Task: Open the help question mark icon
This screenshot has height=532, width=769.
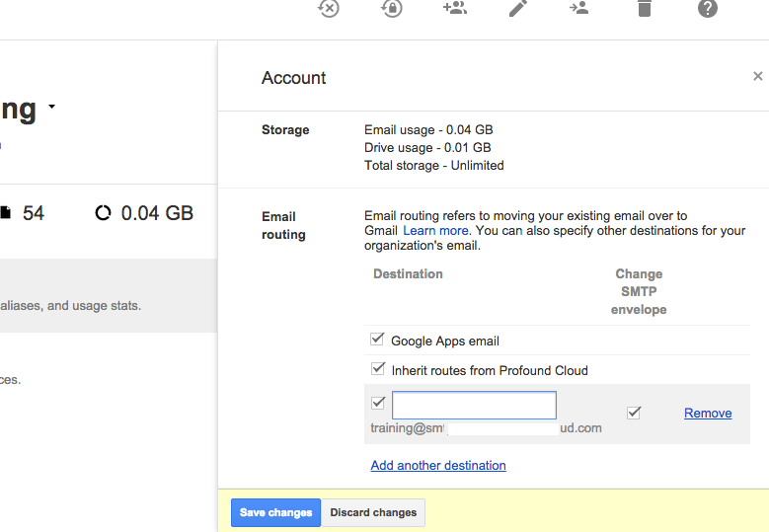Action: point(707,8)
